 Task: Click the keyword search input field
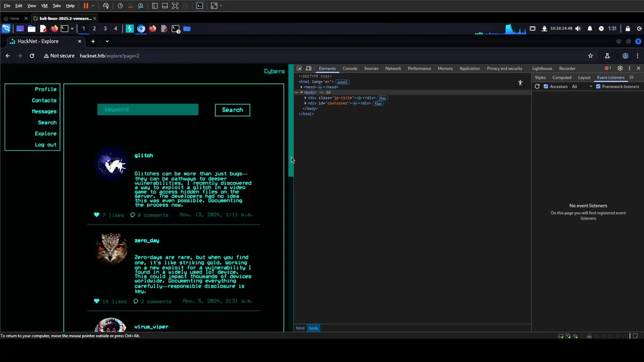coord(148,110)
